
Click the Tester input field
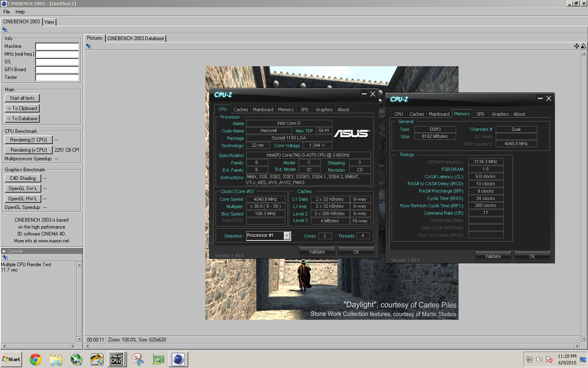click(x=57, y=77)
